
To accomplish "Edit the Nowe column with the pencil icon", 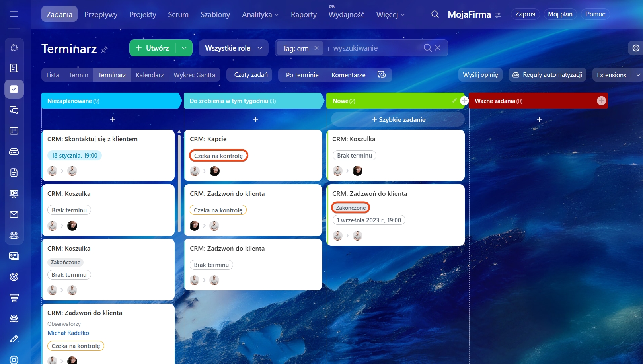I will [454, 101].
